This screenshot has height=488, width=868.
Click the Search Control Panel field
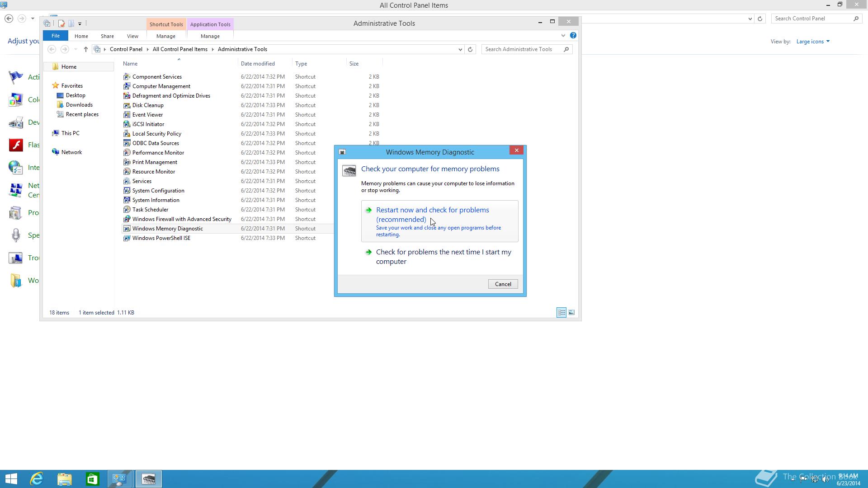tap(816, 19)
